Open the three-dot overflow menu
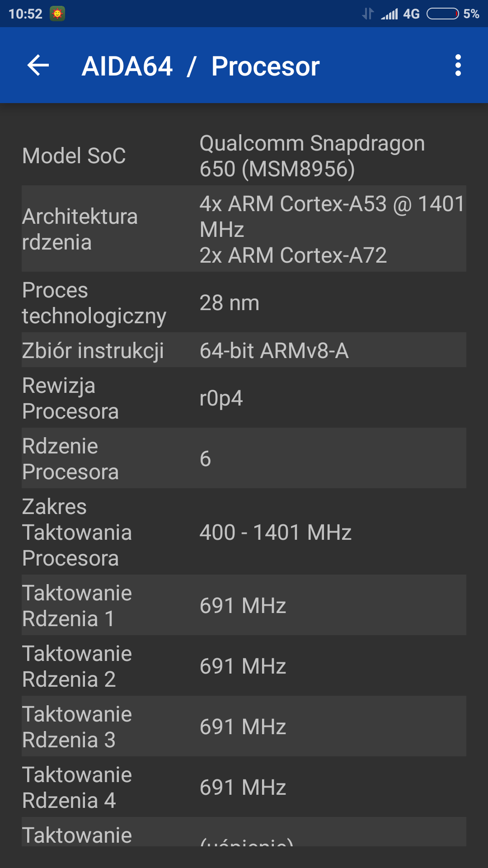 click(x=458, y=66)
